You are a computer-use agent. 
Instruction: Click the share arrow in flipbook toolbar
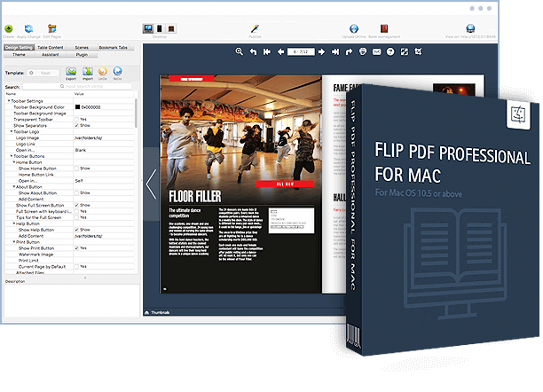point(349,52)
